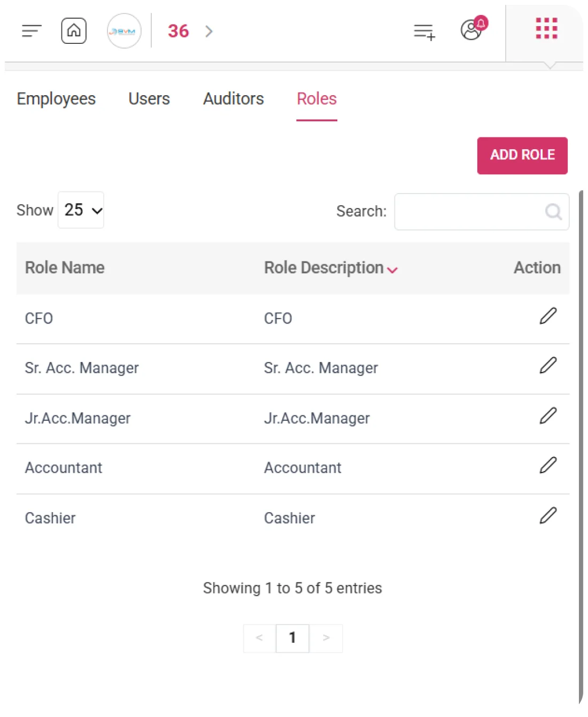This screenshot has height=717, width=588.
Task: Edit the Sr. Acc. Manager role
Action: [x=548, y=366]
